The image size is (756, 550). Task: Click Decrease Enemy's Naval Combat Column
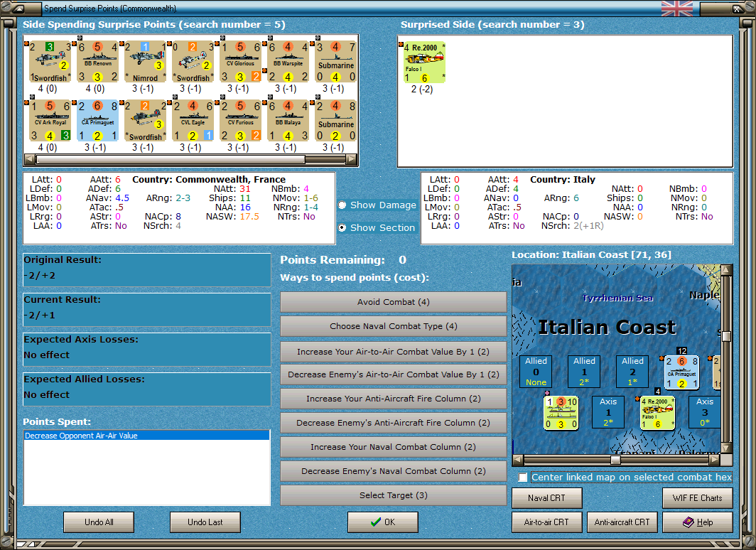tap(393, 471)
